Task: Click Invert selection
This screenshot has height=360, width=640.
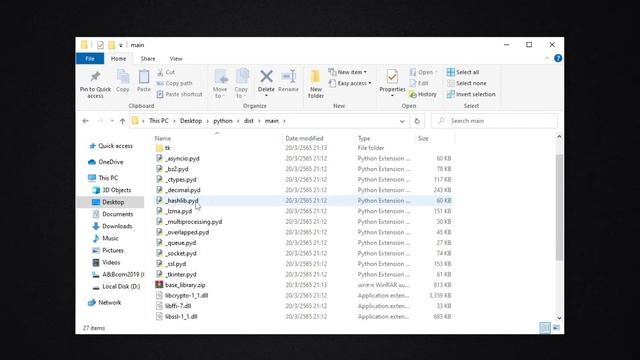Action: click(471, 94)
